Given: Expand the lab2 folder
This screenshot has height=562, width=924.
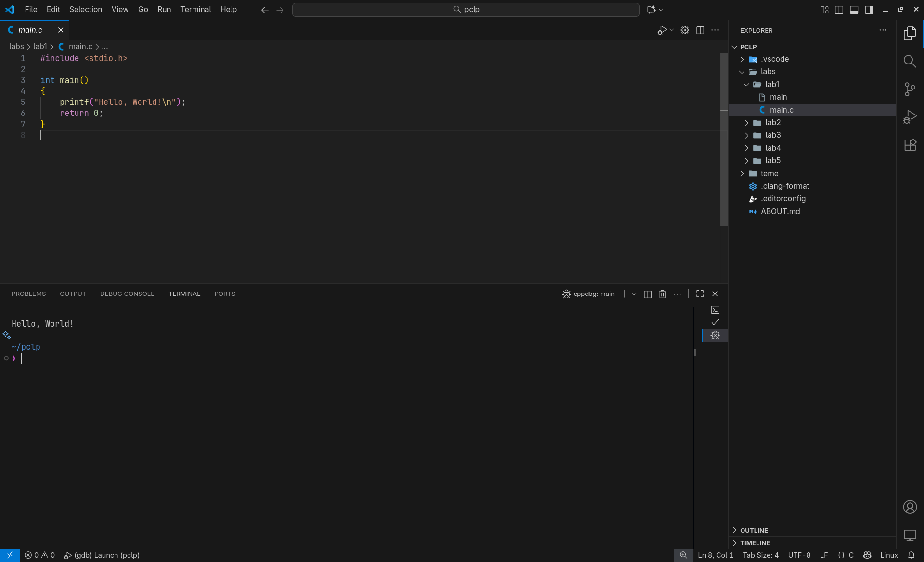Looking at the screenshot, I should click(x=773, y=123).
